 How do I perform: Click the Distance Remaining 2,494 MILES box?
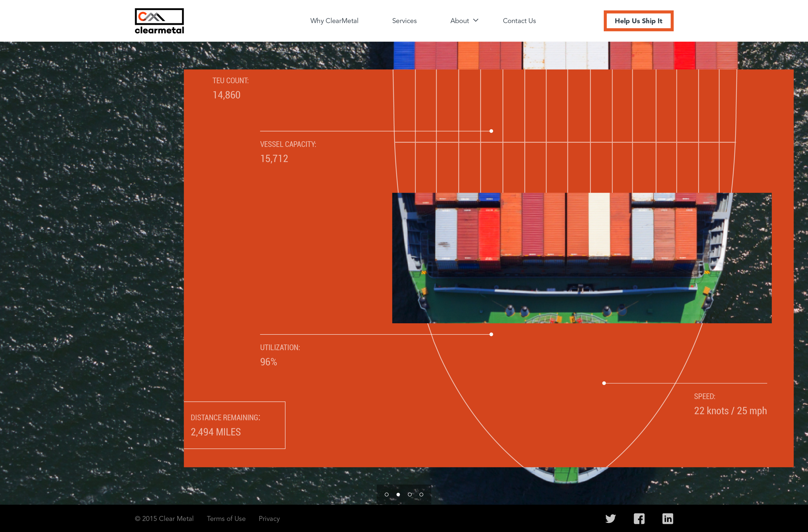click(234, 425)
